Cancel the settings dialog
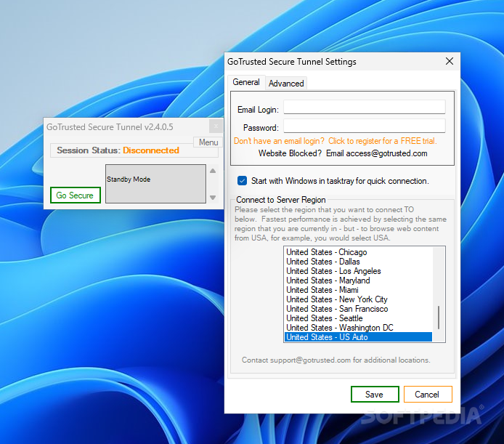 coord(428,394)
